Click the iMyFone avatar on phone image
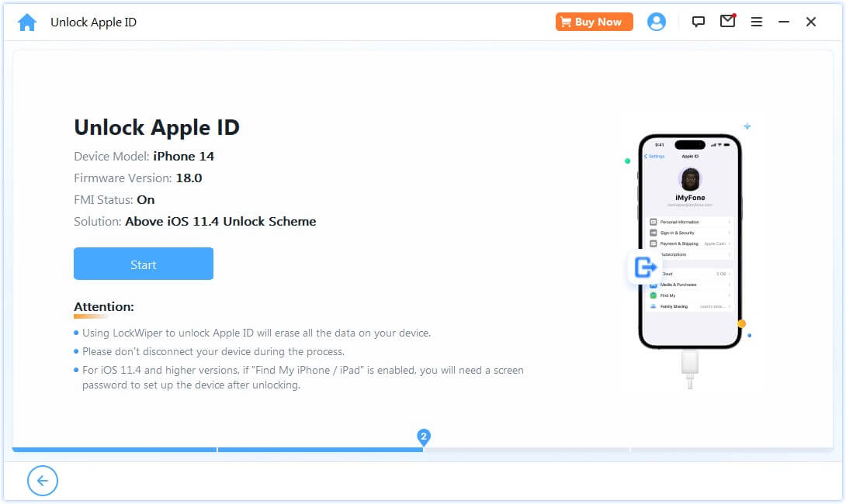Image resolution: width=846 pixels, height=504 pixels. [690, 179]
